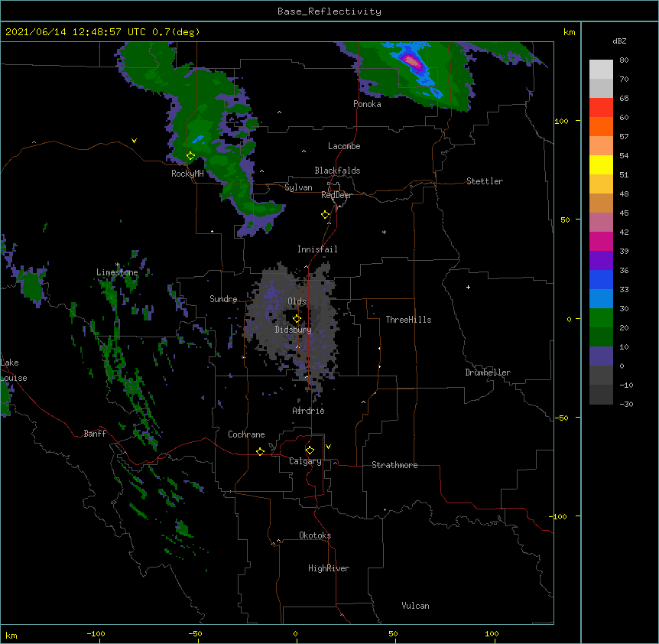
Task: Click the yellow diamond marker south of RedDeer
Action: 325,215
